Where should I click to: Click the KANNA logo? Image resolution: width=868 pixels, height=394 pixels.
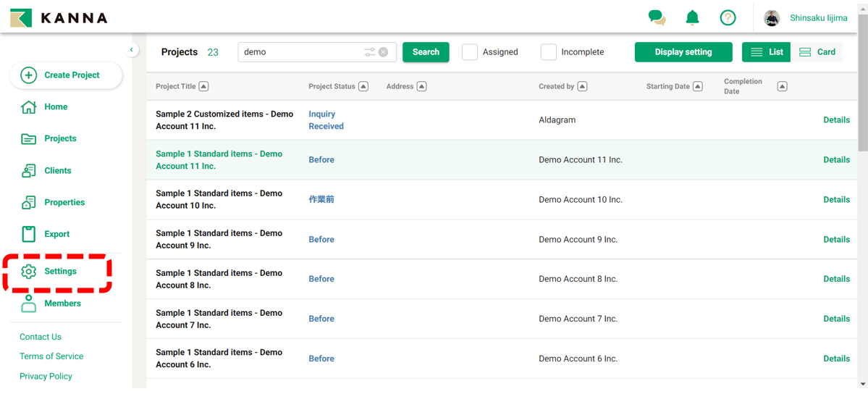pyautogui.click(x=59, y=17)
